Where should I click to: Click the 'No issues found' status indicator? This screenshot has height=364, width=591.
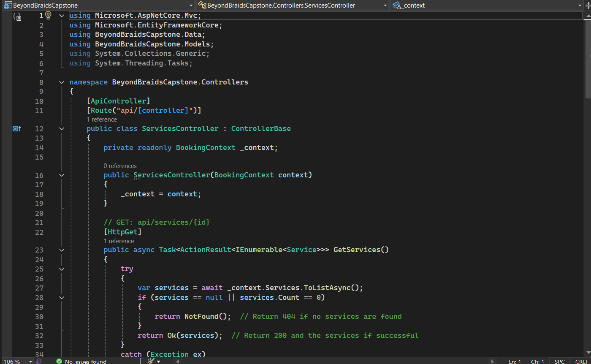pyautogui.click(x=81, y=361)
